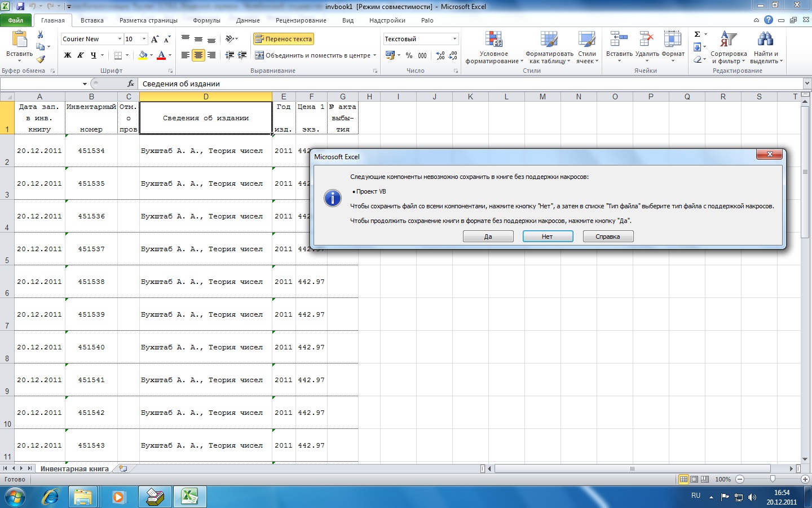This screenshot has width=812, height=508.
Task: Open the Файл menu tab
Action: (16, 20)
